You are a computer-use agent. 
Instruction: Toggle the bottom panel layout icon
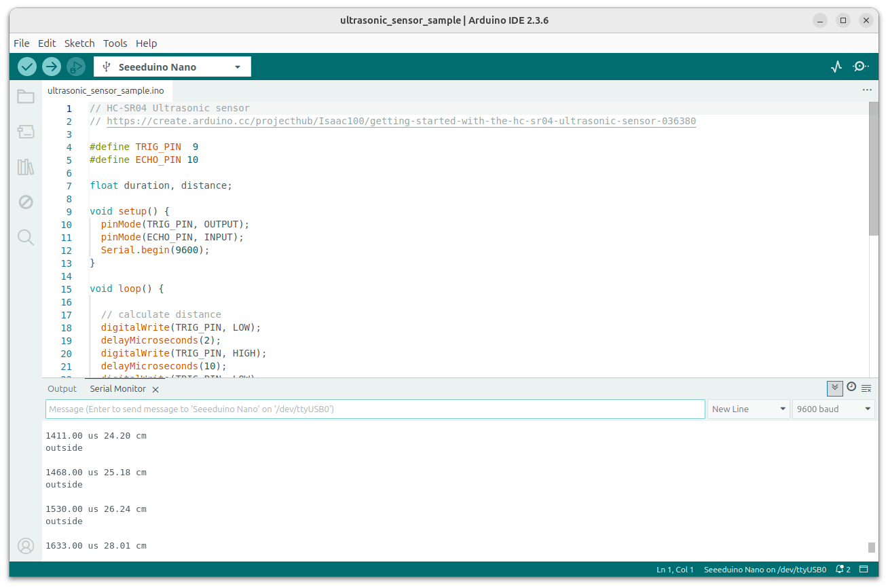[864, 569]
